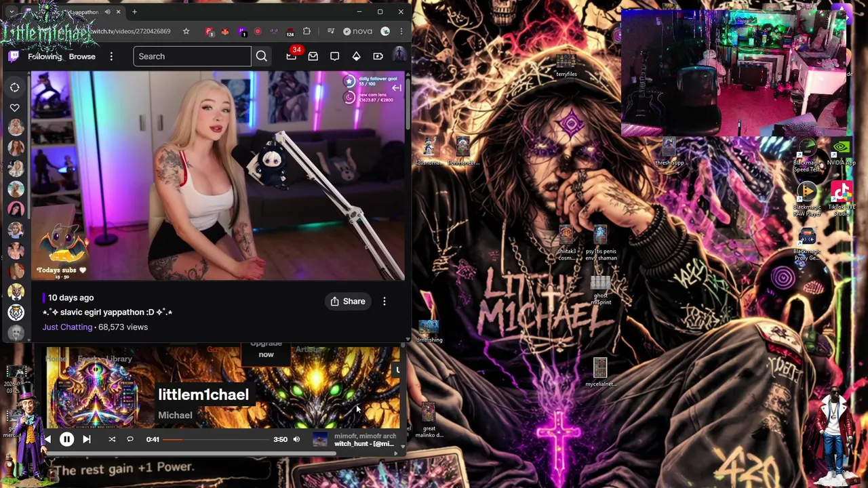This screenshot has height=488, width=868.
Task: Open nova extension button in toolbar
Action: pos(359,31)
